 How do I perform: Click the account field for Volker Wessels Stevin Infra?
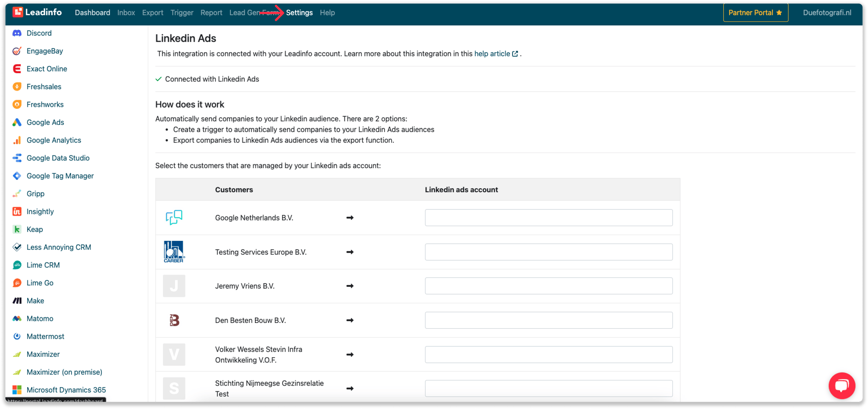[548, 354]
